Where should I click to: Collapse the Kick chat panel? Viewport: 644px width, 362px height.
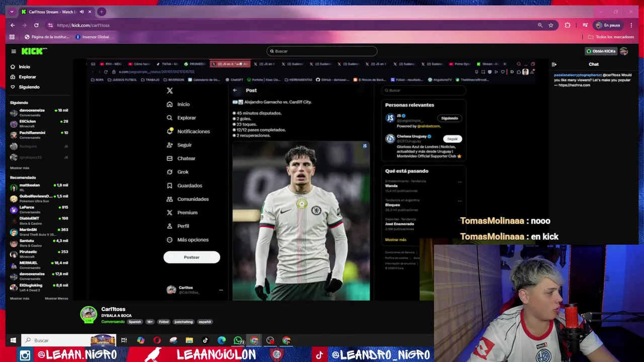click(x=554, y=64)
